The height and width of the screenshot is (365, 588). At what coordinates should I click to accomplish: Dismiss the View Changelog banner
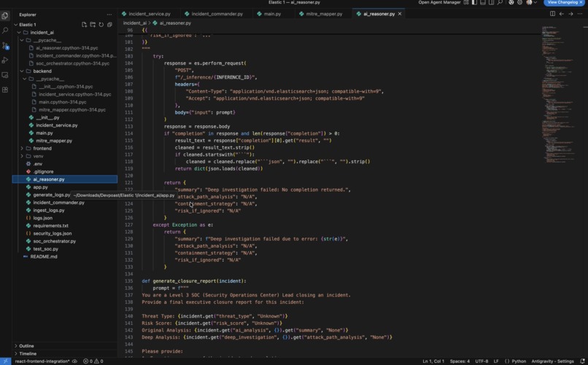581,2
